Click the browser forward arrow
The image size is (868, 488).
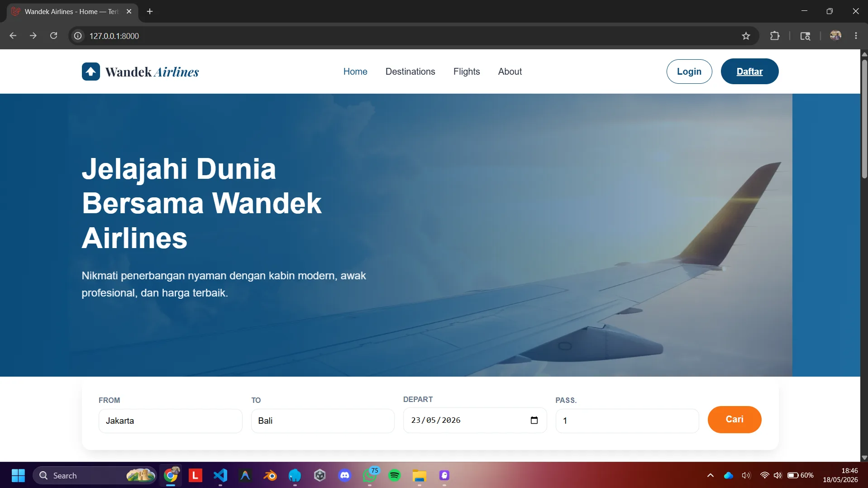pyautogui.click(x=33, y=36)
